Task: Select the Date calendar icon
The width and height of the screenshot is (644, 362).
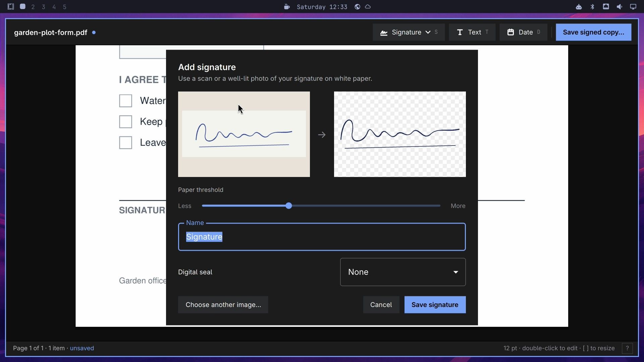Action: pos(511,32)
